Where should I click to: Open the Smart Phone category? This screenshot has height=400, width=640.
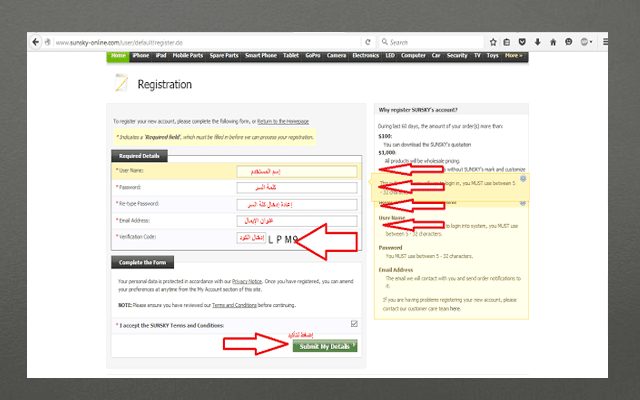tap(261, 56)
